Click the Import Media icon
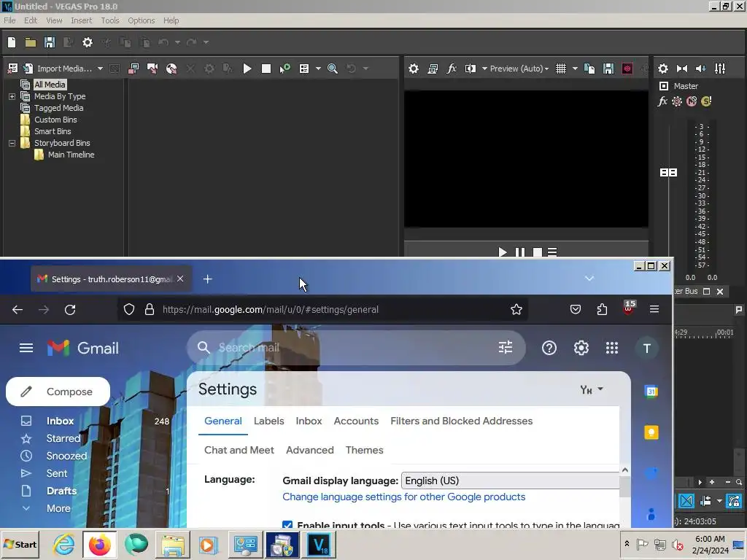747x560 pixels. coord(28,69)
